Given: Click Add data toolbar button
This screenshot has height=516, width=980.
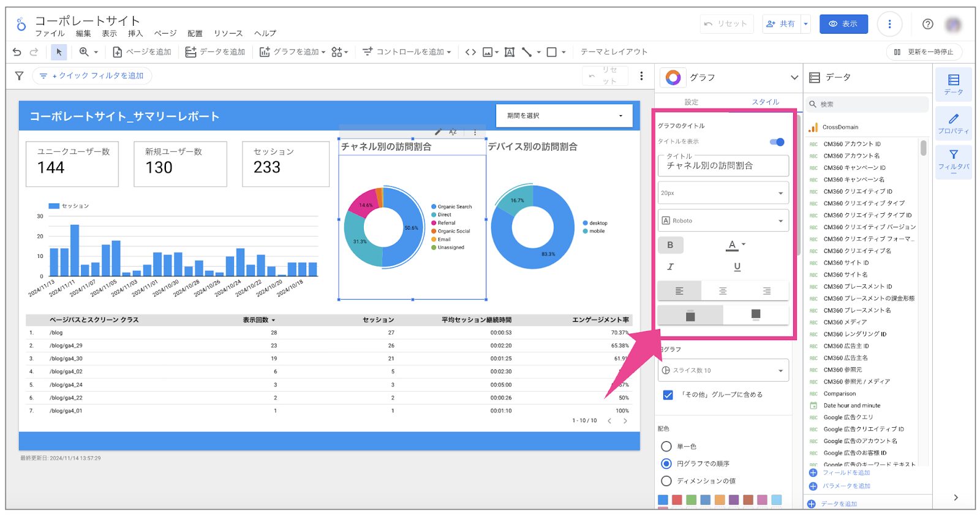Looking at the screenshot, I should click(215, 52).
